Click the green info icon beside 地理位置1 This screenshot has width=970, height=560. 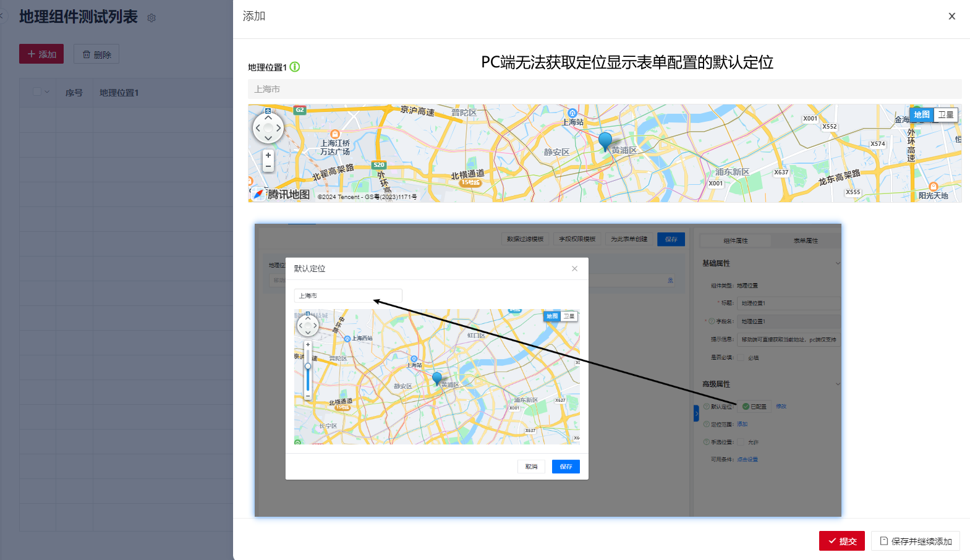point(295,67)
